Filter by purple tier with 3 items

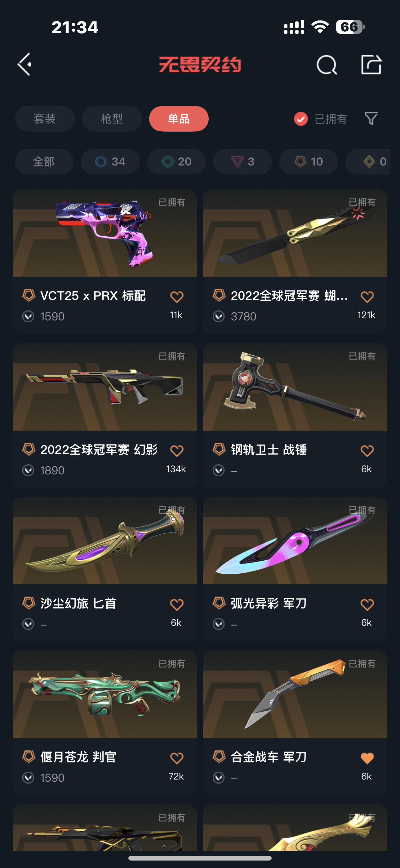tap(242, 162)
